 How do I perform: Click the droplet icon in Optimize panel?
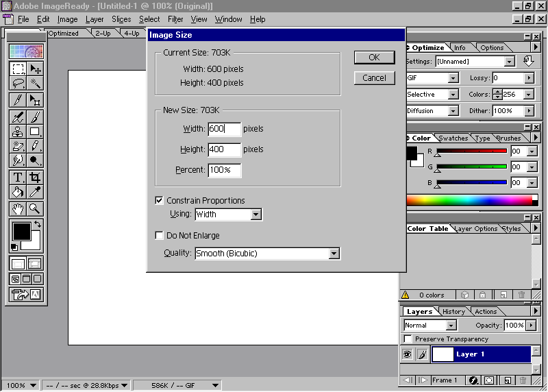coord(528,61)
